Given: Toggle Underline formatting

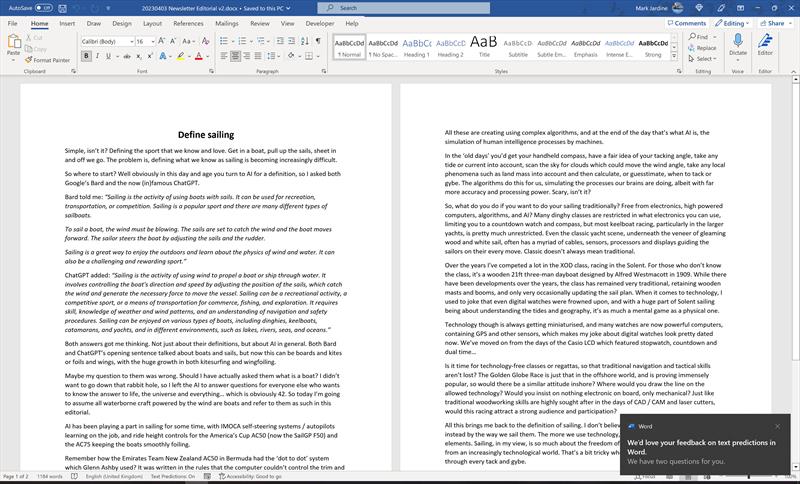Looking at the screenshot, I should coord(108,56).
